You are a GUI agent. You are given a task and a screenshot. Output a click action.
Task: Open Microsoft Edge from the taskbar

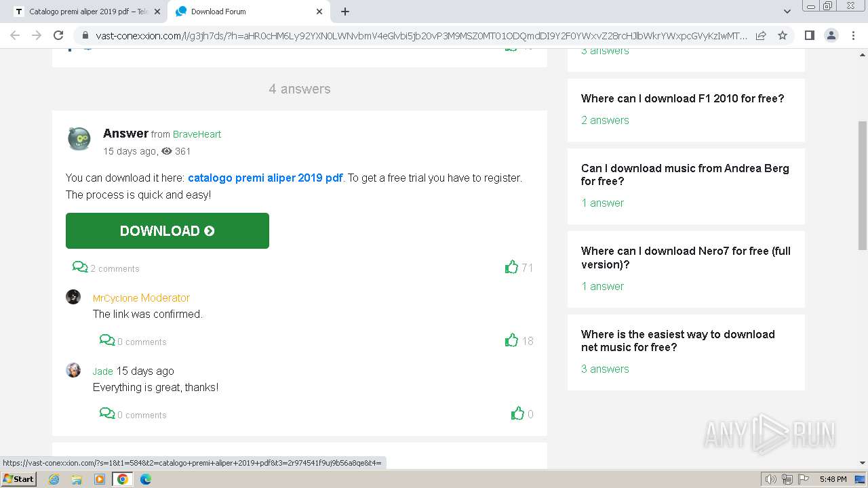(145, 479)
